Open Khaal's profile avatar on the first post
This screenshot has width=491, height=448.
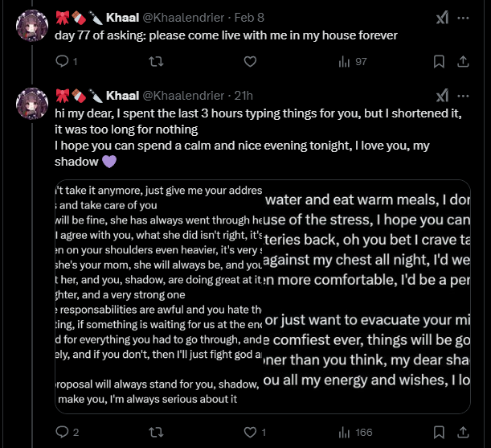pos(31,27)
